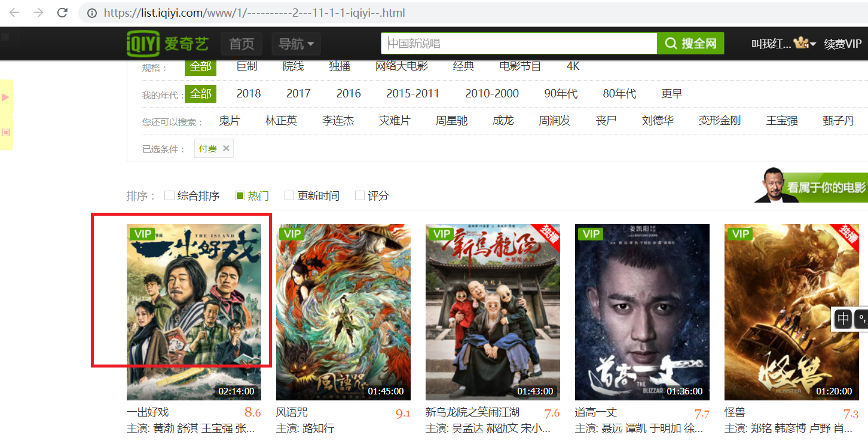Click the site info icon in address bar
The width and height of the screenshot is (868, 447).
tap(91, 13)
